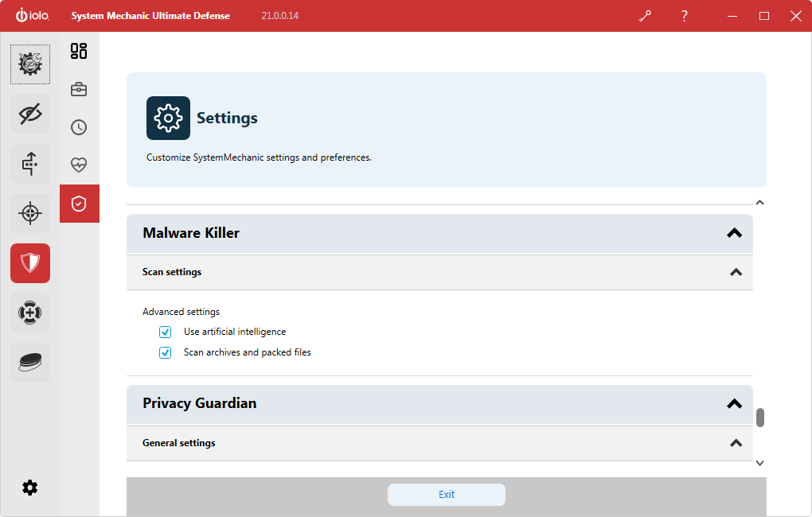812x517 pixels.
Task: Open the dashboard tiles icon
Action: (79, 51)
